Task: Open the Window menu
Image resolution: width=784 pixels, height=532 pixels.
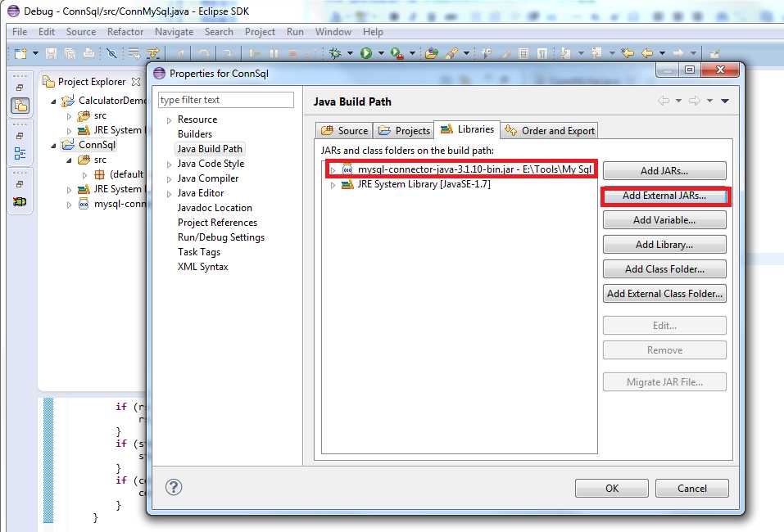Action: pos(333,31)
